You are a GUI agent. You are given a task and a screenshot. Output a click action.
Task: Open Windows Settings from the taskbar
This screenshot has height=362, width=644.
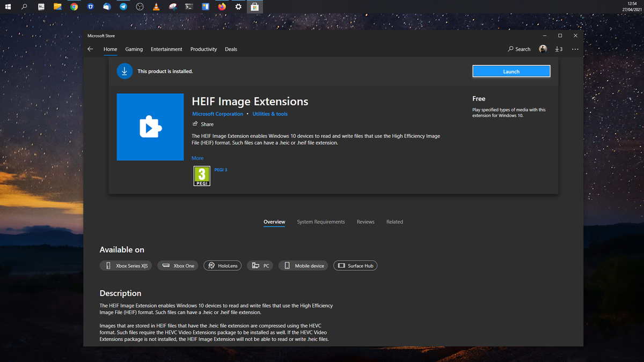coord(238,6)
